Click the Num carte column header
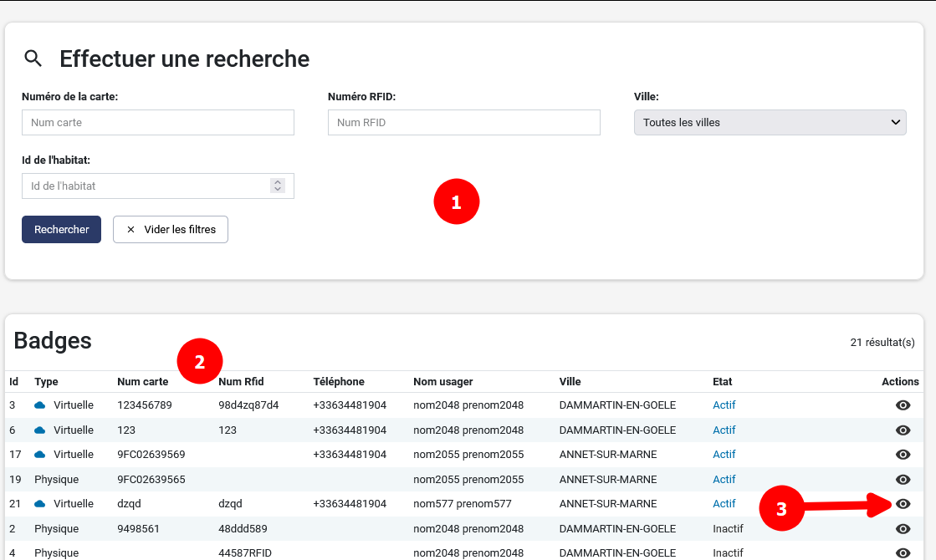936x560 pixels. pos(142,382)
